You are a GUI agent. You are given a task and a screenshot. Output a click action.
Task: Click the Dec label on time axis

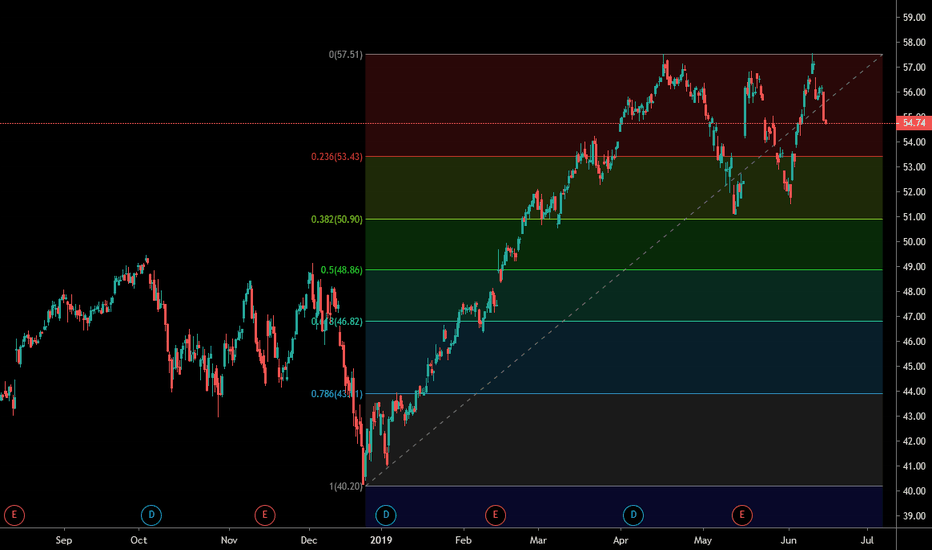click(308, 540)
